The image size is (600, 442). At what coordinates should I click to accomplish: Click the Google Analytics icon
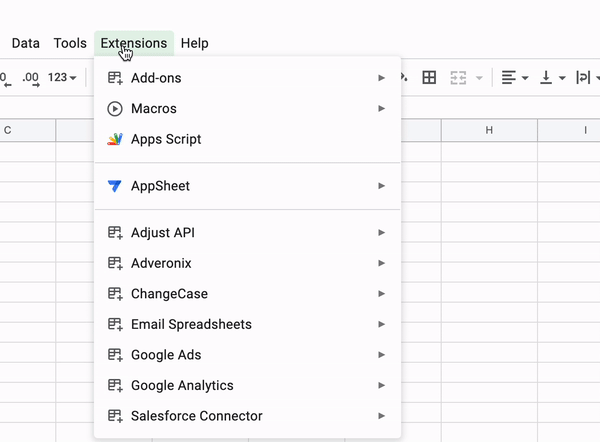click(x=115, y=385)
